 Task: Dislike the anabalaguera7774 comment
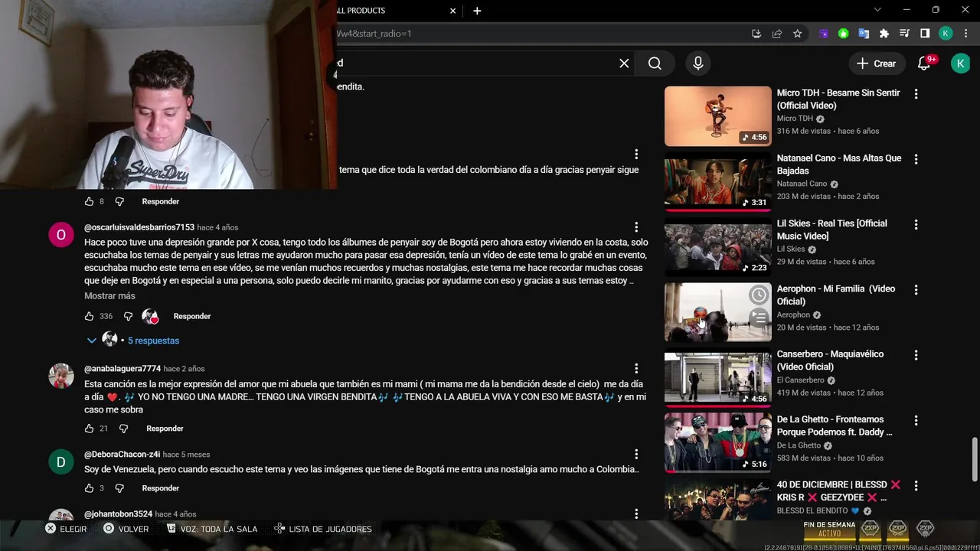click(x=124, y=429)
